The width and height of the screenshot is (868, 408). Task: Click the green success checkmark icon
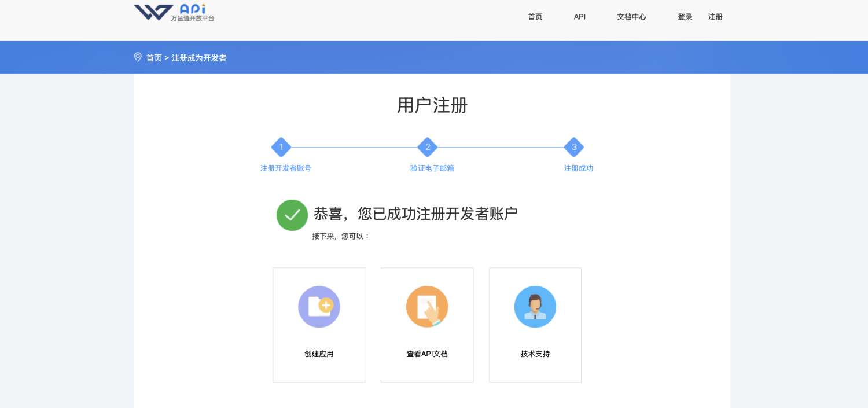point(292,215)
